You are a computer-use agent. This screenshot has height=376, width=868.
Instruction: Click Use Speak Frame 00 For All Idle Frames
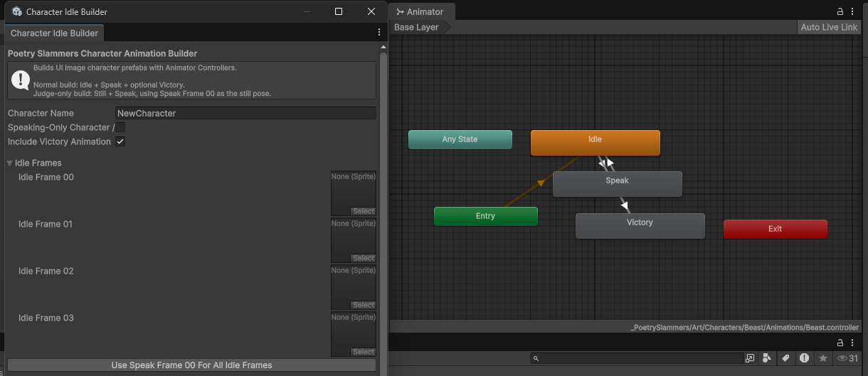191,365
